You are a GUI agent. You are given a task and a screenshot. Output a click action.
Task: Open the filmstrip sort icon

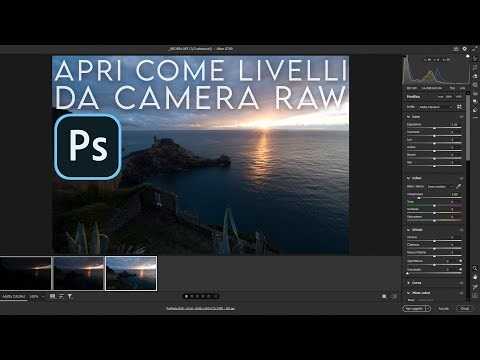click(x=61, y=296)
